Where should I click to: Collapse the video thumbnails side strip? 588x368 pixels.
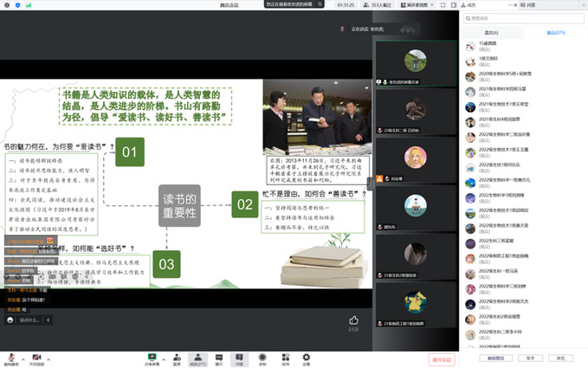[371, 180]
